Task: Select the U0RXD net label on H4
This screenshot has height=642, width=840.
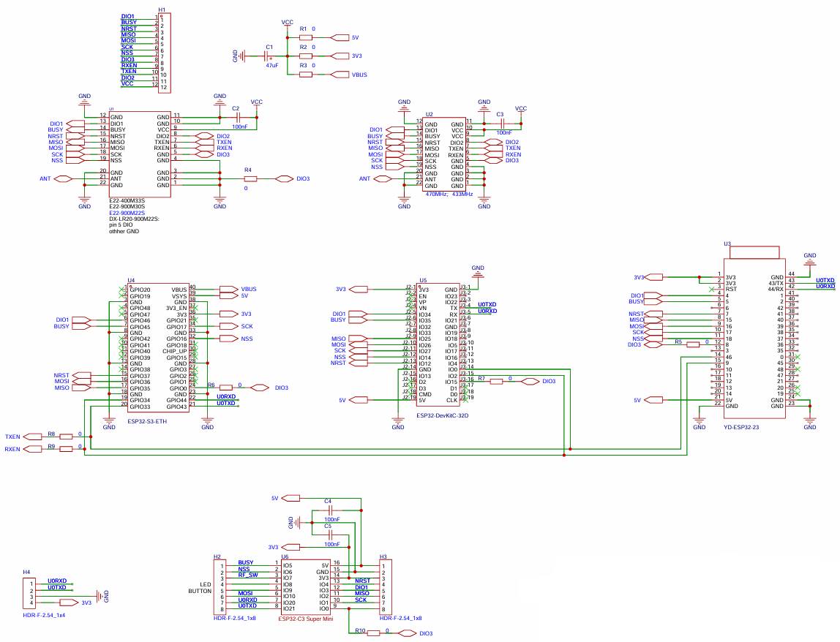Action: [x=57, y=581]
